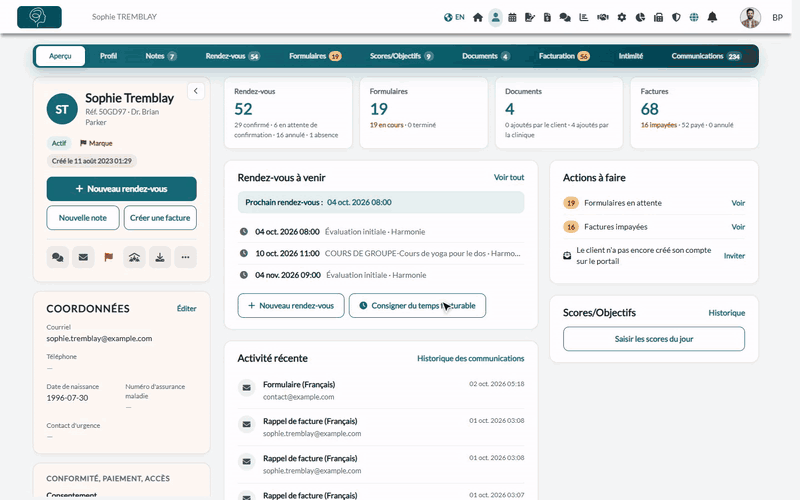The height and width of the screenshot is (500, 800).
Task: Send email via envelope icon in client card
Action: coord(83,257)
